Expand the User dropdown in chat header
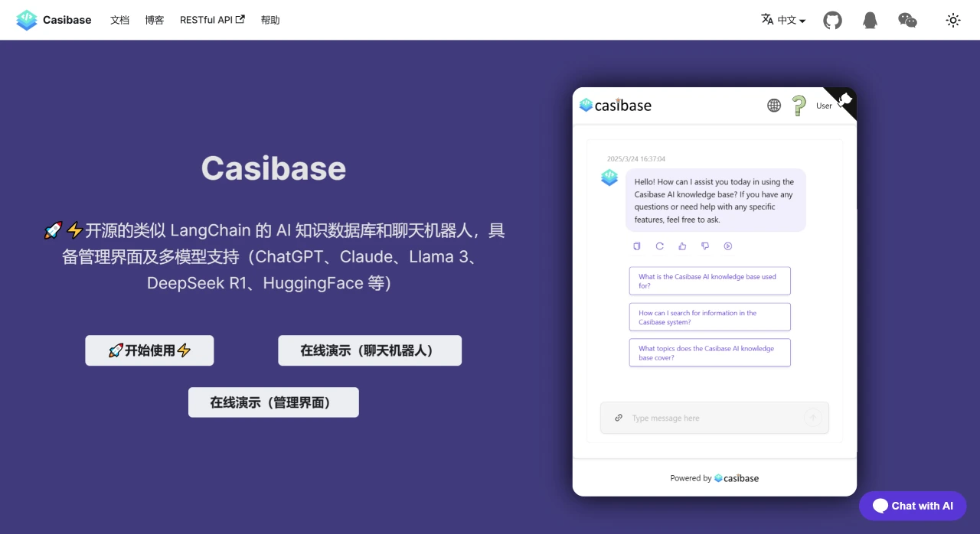Viewport: 980px width, 534px height. point(826,106)
